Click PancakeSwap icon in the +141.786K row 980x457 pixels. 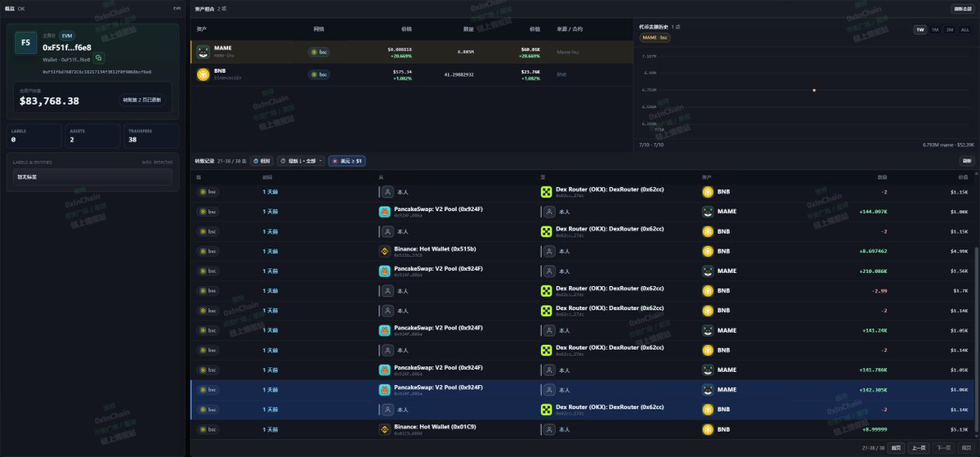click(x=384, y=370)
